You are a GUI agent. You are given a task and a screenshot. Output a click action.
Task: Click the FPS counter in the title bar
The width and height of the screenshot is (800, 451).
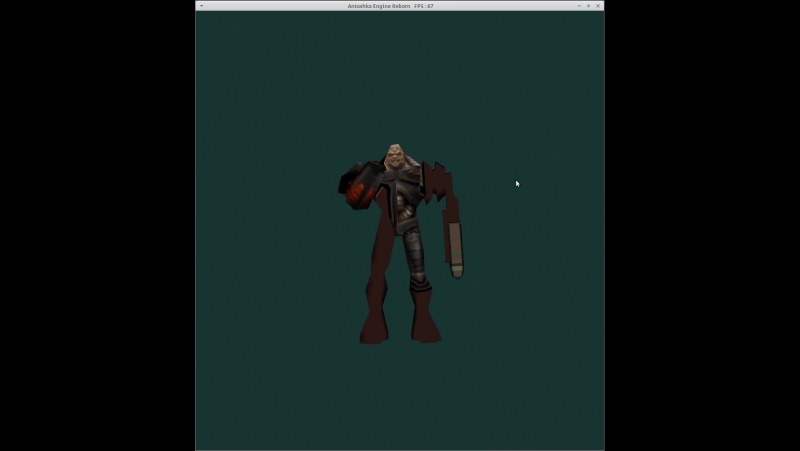coord(423,6)
